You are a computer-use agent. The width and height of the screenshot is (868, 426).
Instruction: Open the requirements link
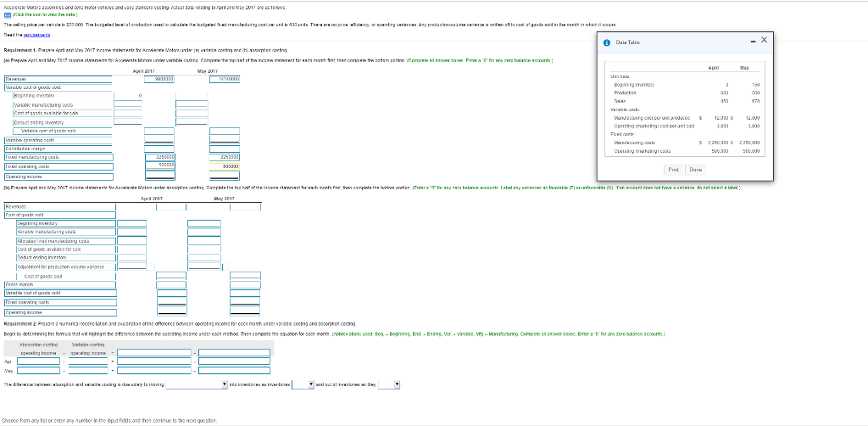[37, 34]
